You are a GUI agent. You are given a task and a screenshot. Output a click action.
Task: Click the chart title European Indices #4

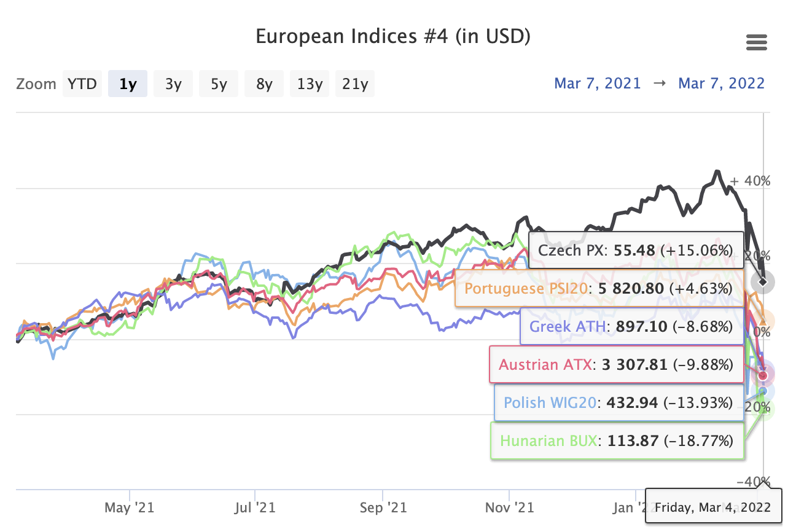[x=393, y=36]
